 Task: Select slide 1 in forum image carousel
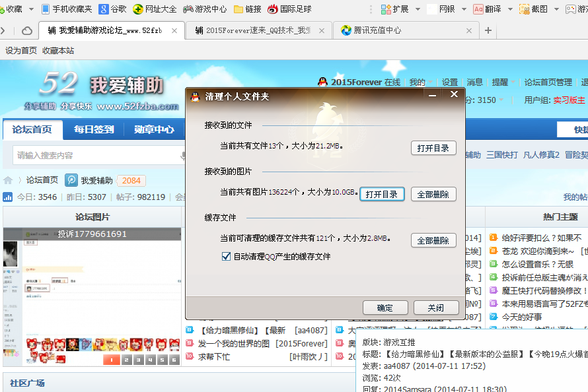pyautogui.click(x=112, y=360)
